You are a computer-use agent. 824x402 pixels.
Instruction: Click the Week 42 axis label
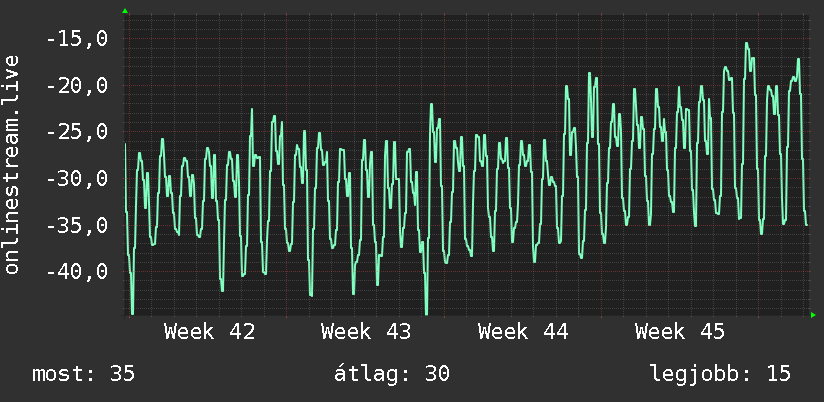click(209, 332)
